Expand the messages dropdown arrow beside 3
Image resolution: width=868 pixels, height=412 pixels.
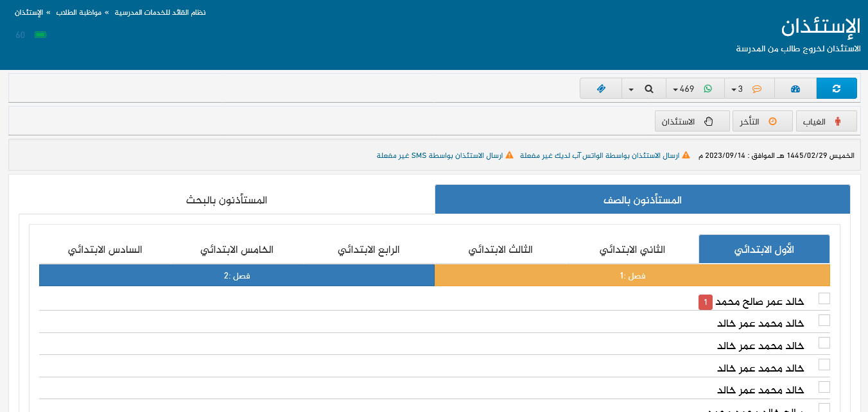point(734,89)
